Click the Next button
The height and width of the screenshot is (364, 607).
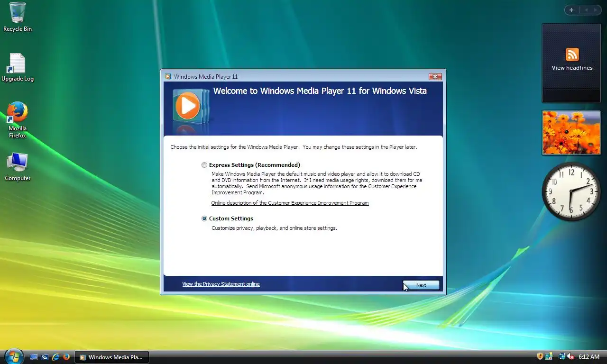pos(421,285)
